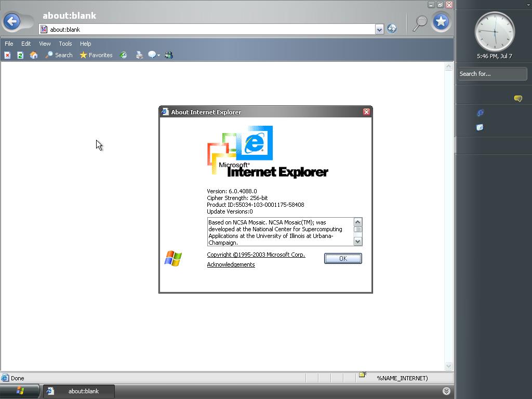Viewport: 532px width, 399px height.
Task: Open the Tools menu
Action: pos(65,44)
